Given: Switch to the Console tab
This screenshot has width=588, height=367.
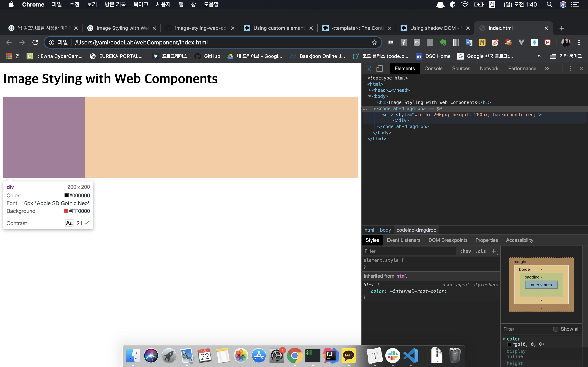Looking at the screenshot, I should pyautogui.click(x=433, y=69).
